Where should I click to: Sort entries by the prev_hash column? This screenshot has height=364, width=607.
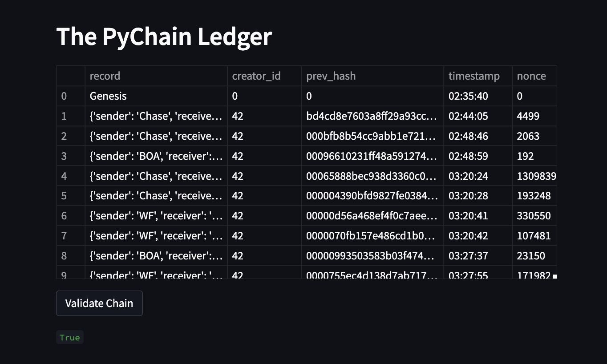[331, 76]
